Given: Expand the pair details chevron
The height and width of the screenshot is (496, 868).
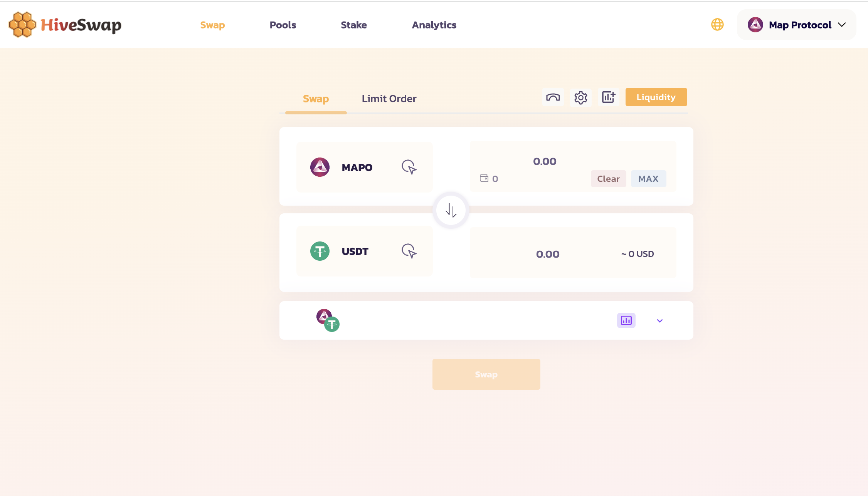Looking at the screenshot, I should [x=659, y=321].
